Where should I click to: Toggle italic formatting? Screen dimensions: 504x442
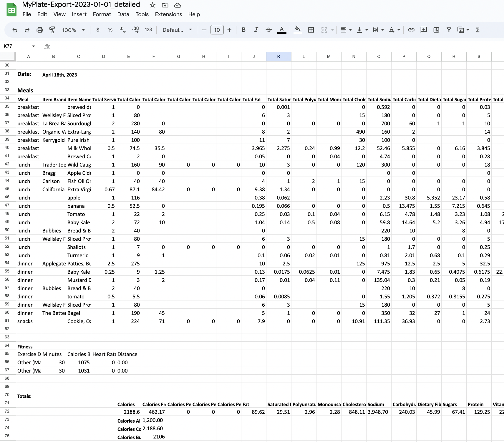(x=256, y=30)
